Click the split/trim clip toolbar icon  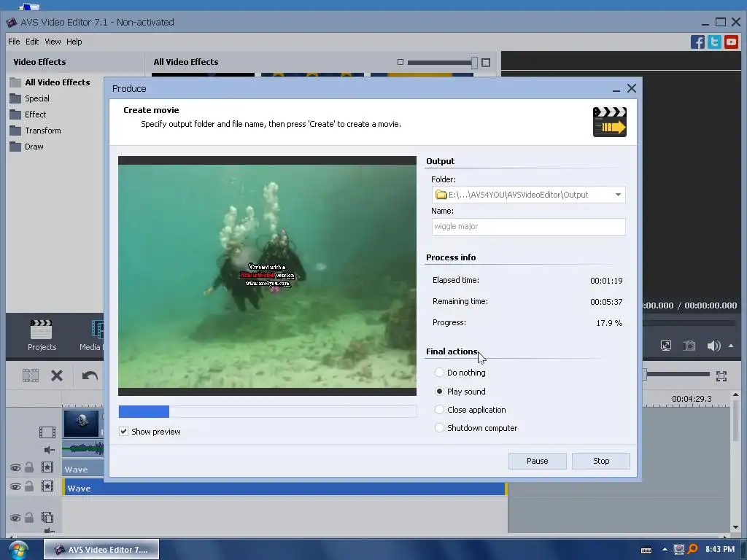(x=31, y=376)
